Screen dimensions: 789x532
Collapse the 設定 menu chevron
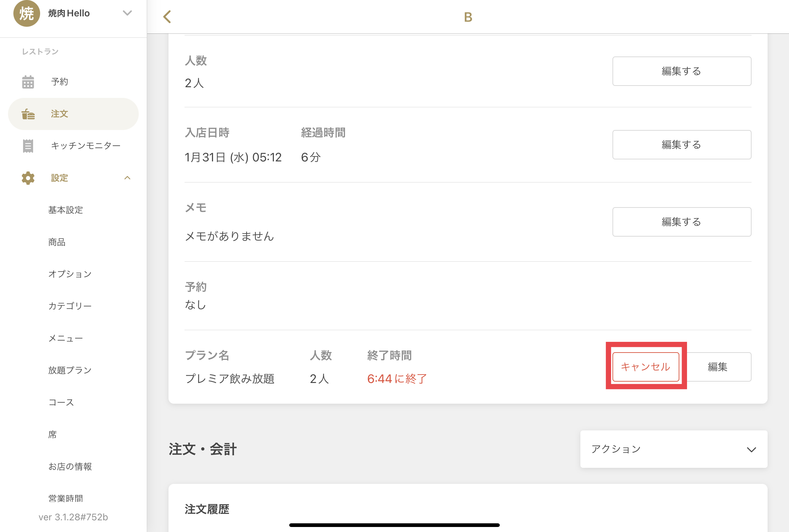tap(127, 178)
